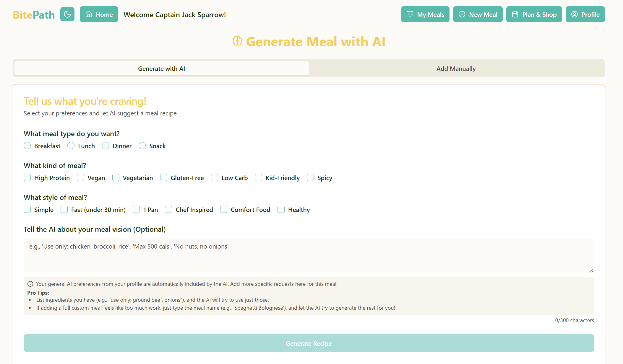Check the Gluten-Free option

point(164,178)
